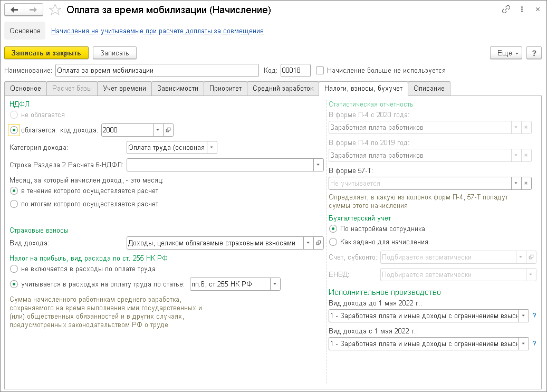This screenshot has width=547, height=392.
Task: Expand the П-4 с 2020 года dropdown
Action: pos(516,127)
